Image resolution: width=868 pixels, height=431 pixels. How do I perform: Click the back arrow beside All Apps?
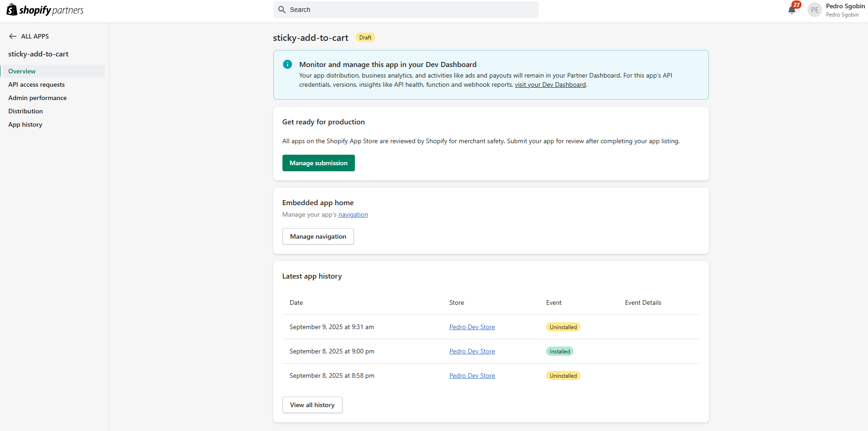point(13,36)
